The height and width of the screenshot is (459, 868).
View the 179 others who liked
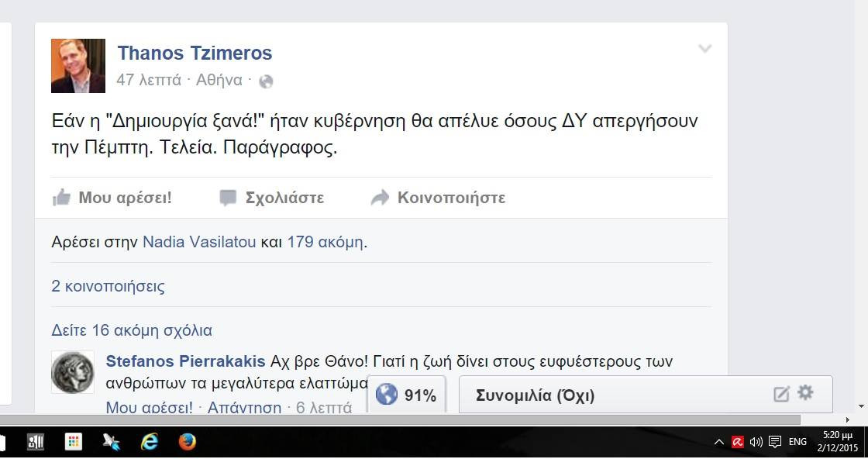[x=325, y=242]
